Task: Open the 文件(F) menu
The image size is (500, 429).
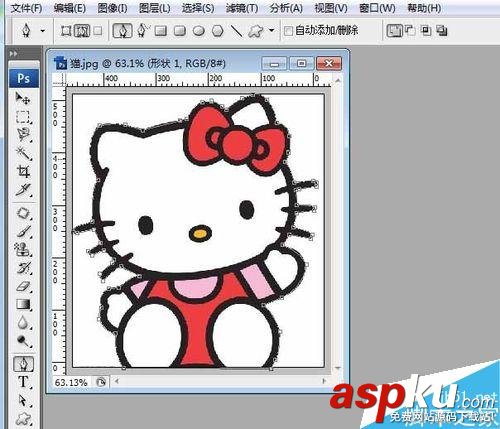Action: (x=26, y=8)
